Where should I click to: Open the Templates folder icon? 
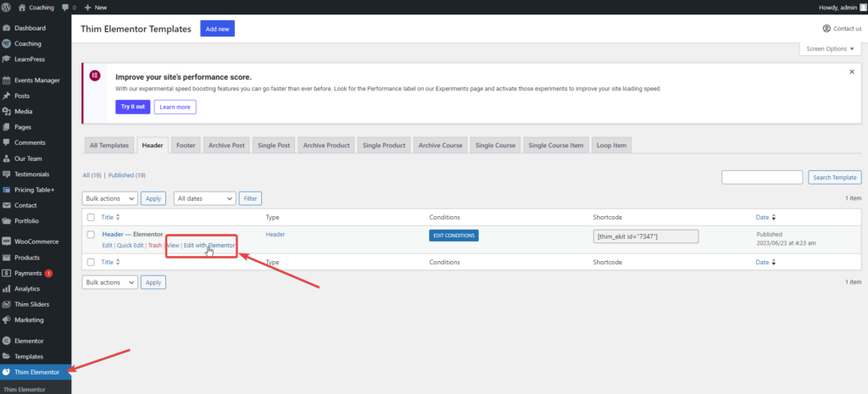7,357
